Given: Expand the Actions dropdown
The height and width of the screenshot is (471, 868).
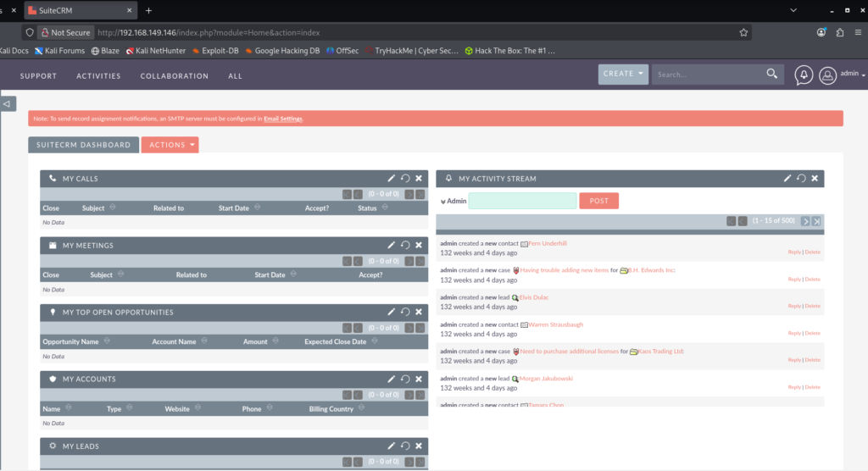Looking at the screenshot, I should (170, 145).
